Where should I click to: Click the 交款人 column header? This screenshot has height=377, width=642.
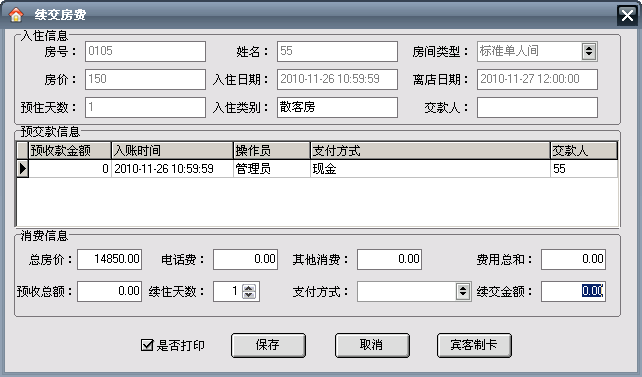pos(584,151)
